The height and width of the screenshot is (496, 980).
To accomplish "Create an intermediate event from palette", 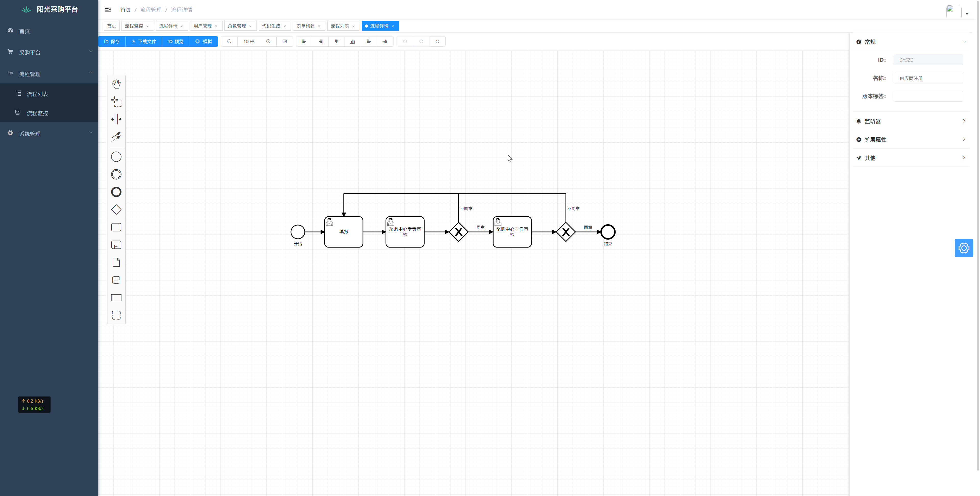I will click(x=116, y=174).
